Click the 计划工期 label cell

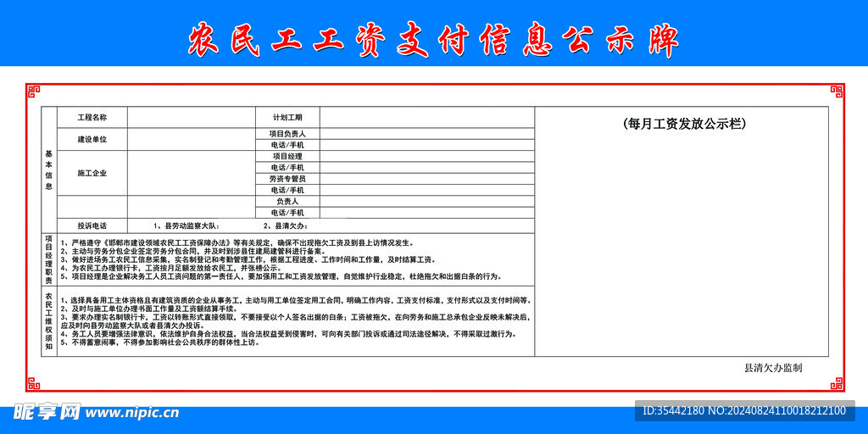click(x=288, y=117)
